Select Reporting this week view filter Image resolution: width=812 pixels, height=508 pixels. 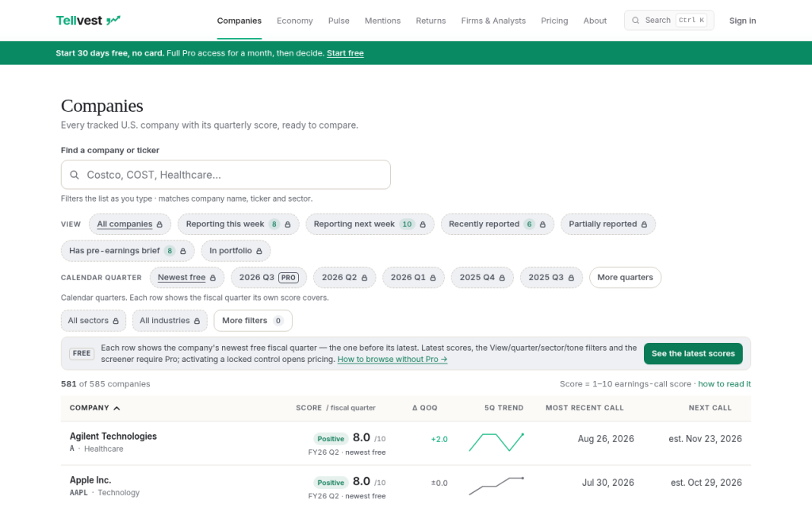click(x=238, y=225)
